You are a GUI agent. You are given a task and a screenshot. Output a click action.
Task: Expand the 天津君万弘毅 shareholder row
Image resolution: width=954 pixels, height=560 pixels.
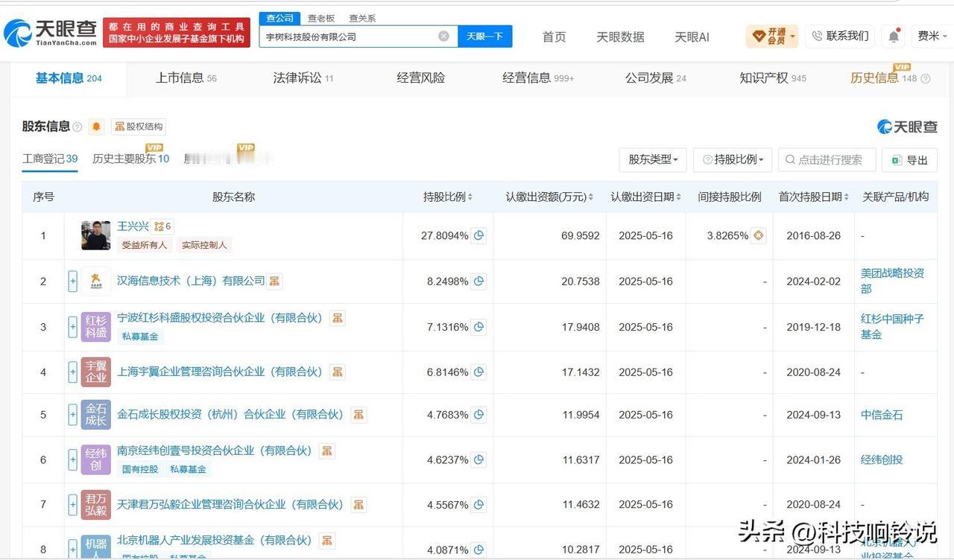coord(73,504)
